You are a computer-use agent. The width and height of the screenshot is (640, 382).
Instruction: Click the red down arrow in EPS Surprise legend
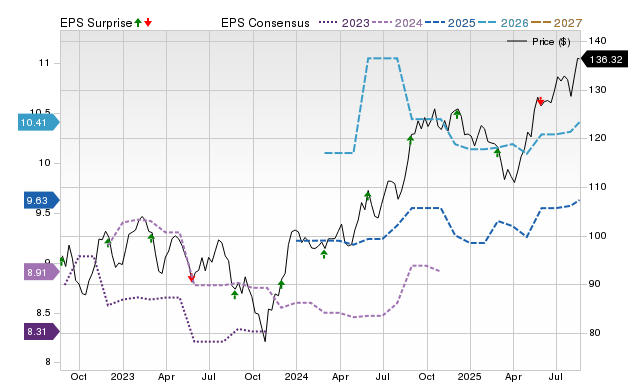click(x=148, y=22)
